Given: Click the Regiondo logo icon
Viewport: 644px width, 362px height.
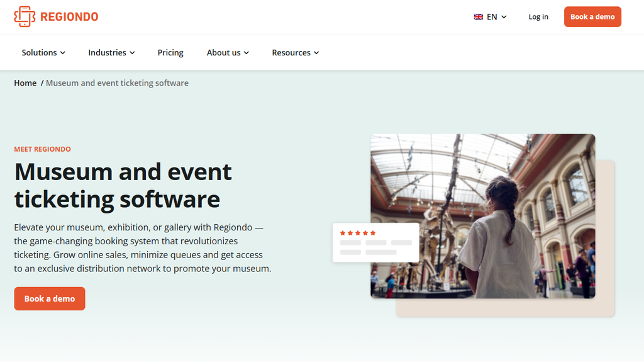Looking at the screenshot, I should point(25,16).
